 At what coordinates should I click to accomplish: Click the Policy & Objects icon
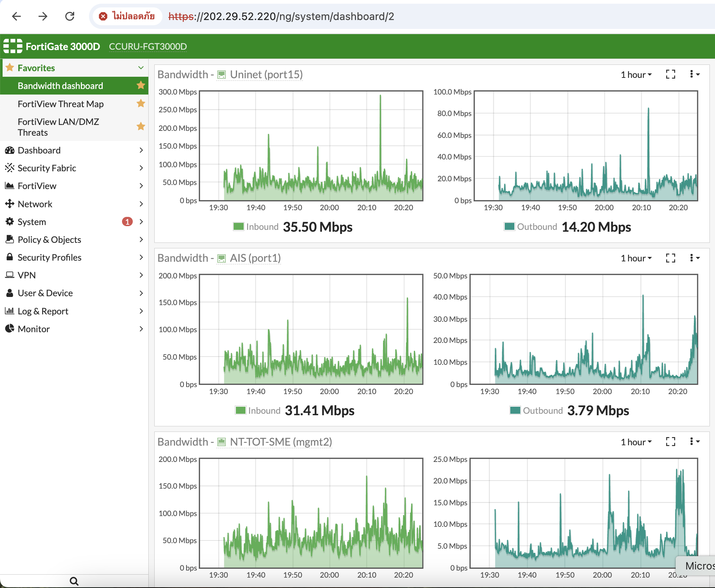pos(10,240)
